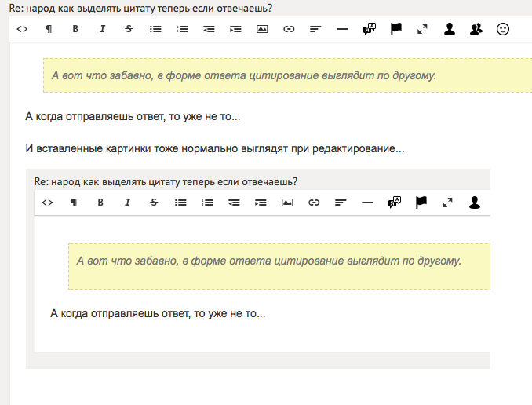Decrease indent with the outdent icon
Image resolution: width=532 pixels, height=405 pixels.
(209, 29)
